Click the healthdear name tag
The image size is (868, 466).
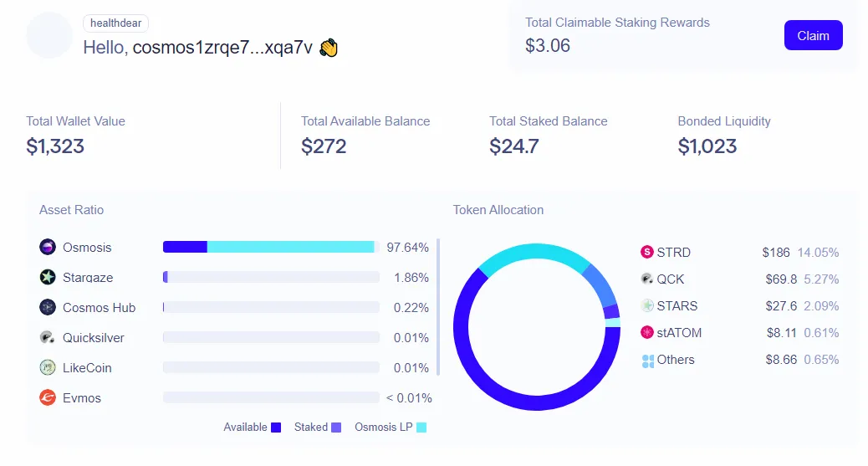pyautogui.click(x=115, y=23)
